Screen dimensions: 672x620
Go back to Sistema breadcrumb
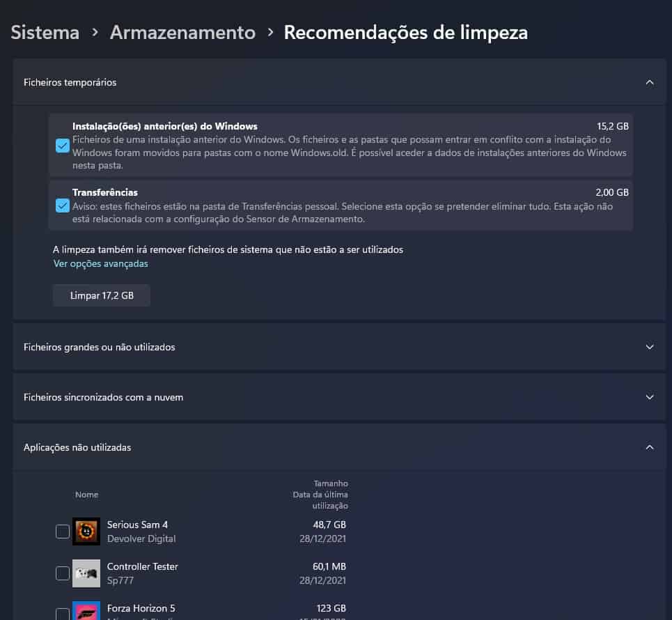[45, 33]
